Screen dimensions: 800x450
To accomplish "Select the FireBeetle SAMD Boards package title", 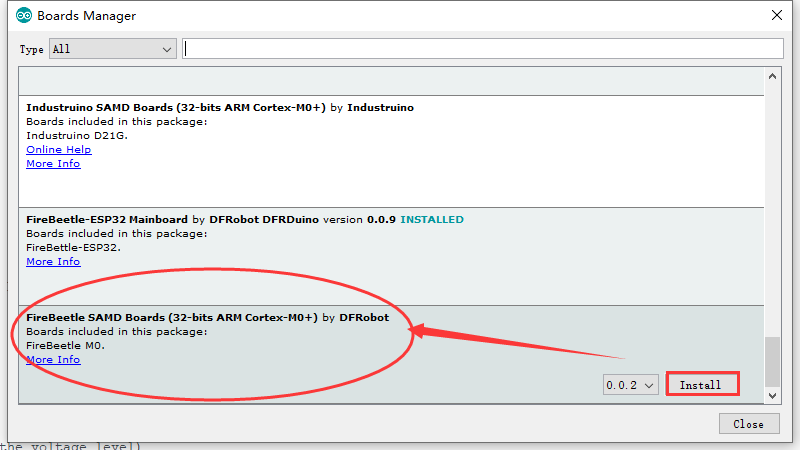I will point(172,317).
